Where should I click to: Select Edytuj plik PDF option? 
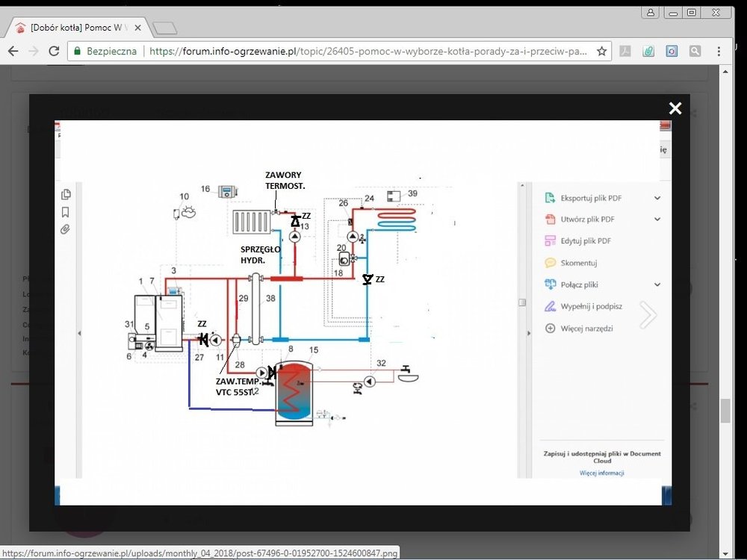tap(585, 241)
